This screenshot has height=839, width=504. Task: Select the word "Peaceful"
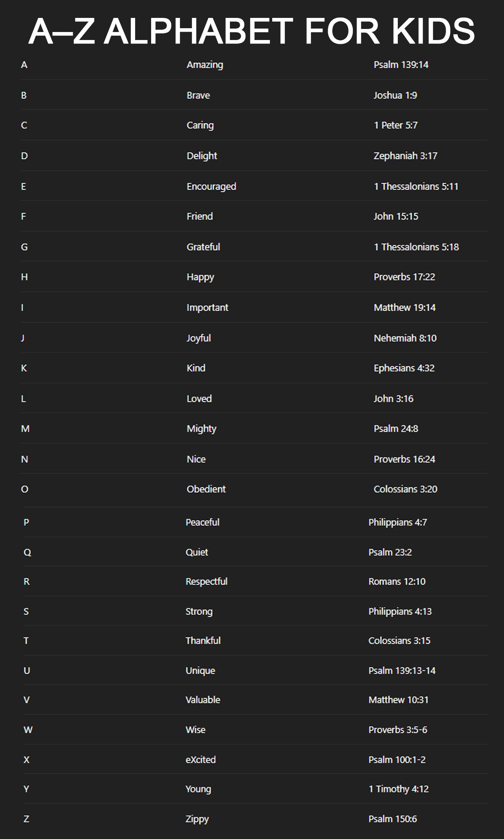(x=203, y=522)
